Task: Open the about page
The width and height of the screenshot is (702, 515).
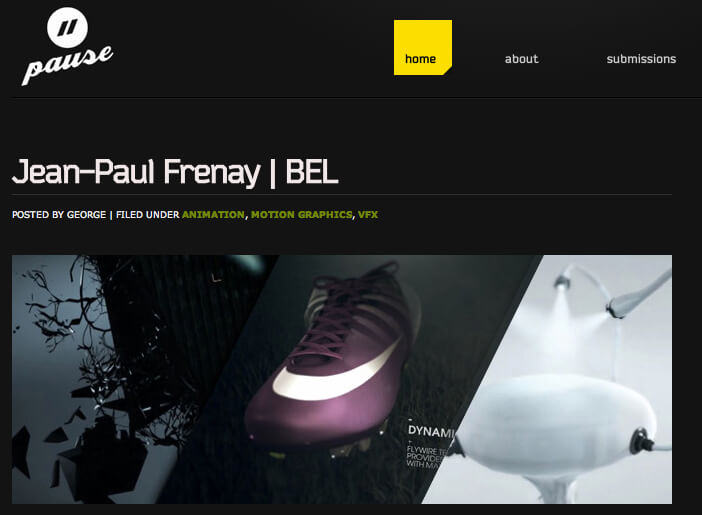Action: [x=521, y=59]
